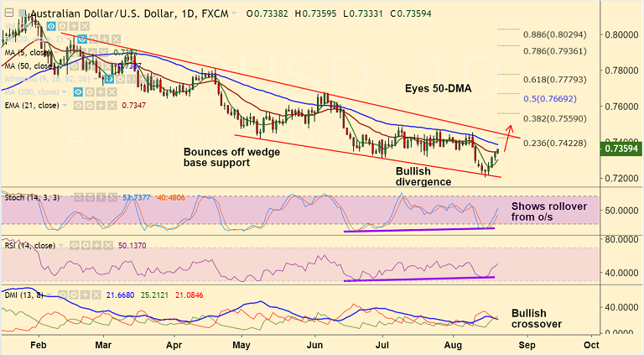This screenshot has height=355, width=644.
Task: Remove DMI indicator with its X icon
Action: pos(96,295)
